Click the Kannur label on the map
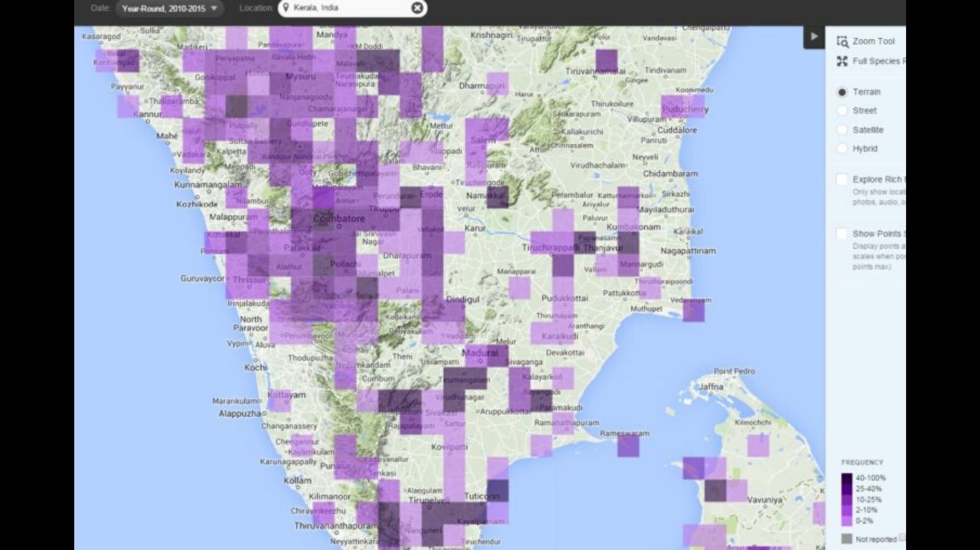 tap(147, 114)
